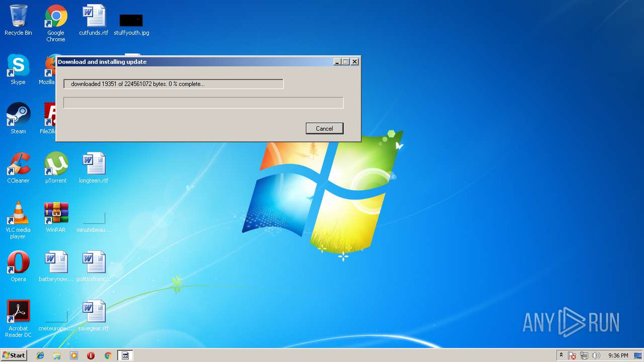Minimize the Download and installing update window
Viewport: 644px width, 362px height.
pyautogui.click(x=337, y=62)
